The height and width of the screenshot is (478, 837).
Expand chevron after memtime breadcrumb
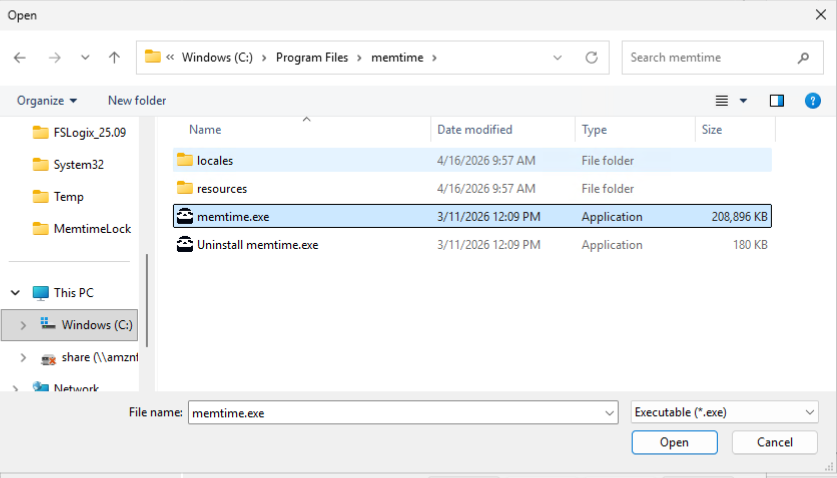pos(435,58)
